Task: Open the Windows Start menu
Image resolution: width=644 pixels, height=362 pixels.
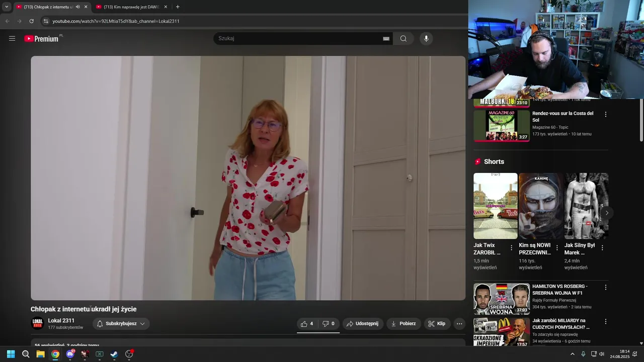Action: coord(11,354)
